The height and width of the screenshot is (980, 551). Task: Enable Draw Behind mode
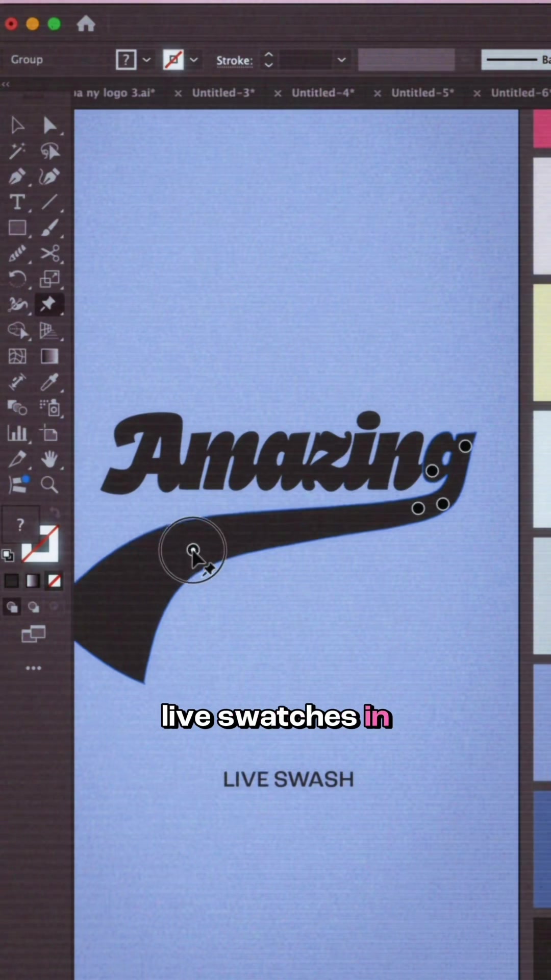click(x=33, y=607)
